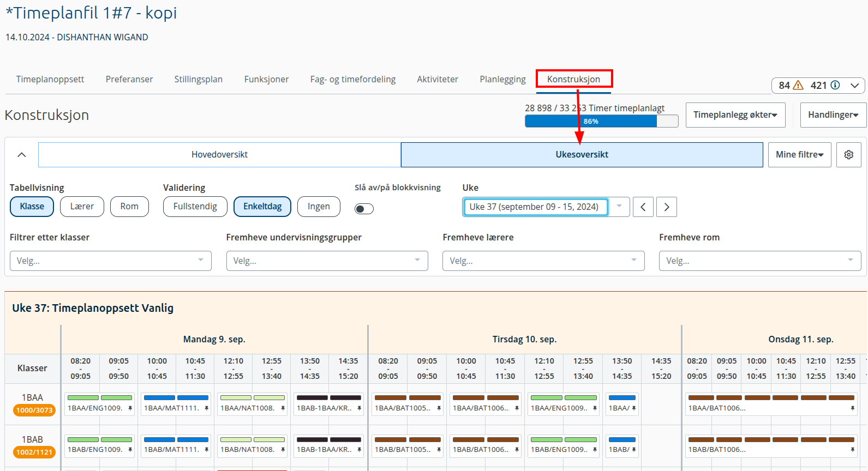Go to previous week with left arrow
This screenshot has height=471, width=868.
coord(643,207)
